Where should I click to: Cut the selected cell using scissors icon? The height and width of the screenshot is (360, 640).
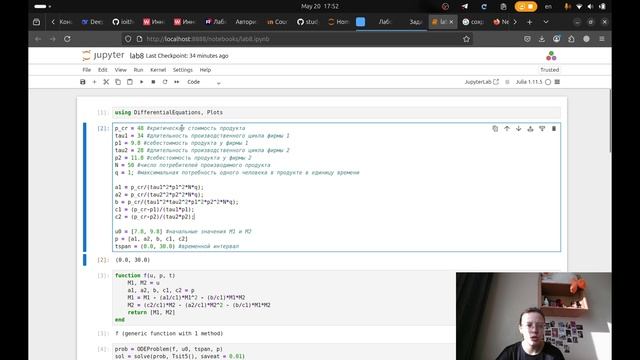tap(106, 82)
